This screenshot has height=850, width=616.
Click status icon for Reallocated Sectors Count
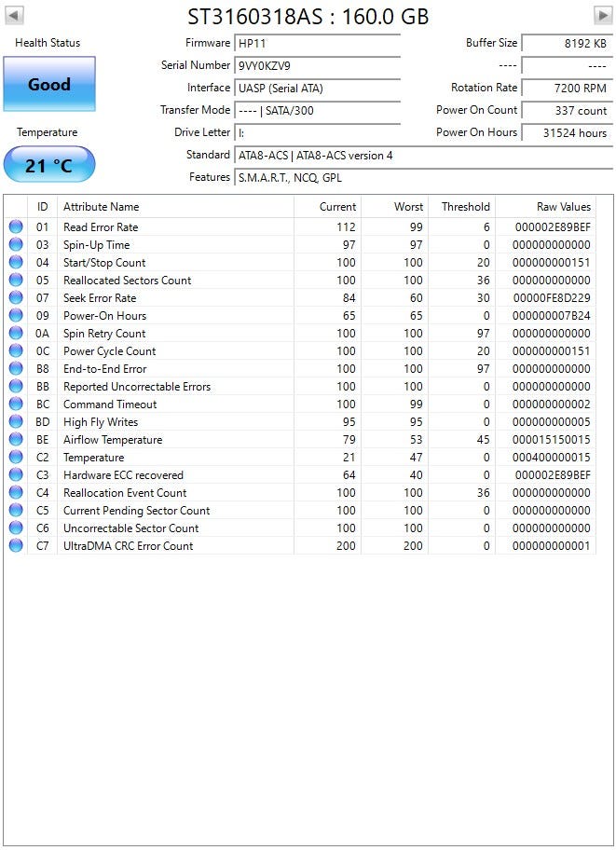pos(16,280)
